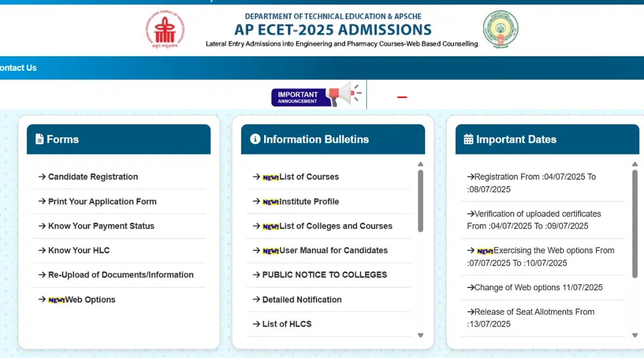Click down arrow of Information Bulletins scrollbar
This screenshot has width=644, height=358.
(421, 335)
